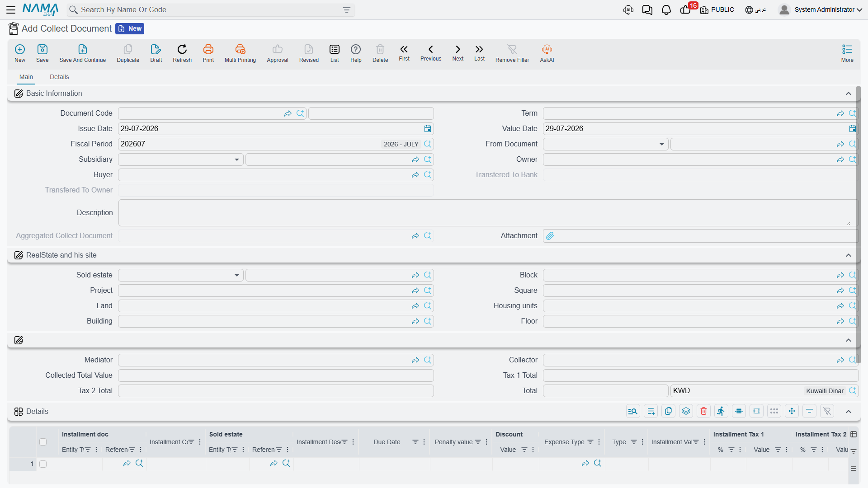The width and height of the screenshot is (868, 488).
Task: Open the List view
Action: (x=335, y=53)
